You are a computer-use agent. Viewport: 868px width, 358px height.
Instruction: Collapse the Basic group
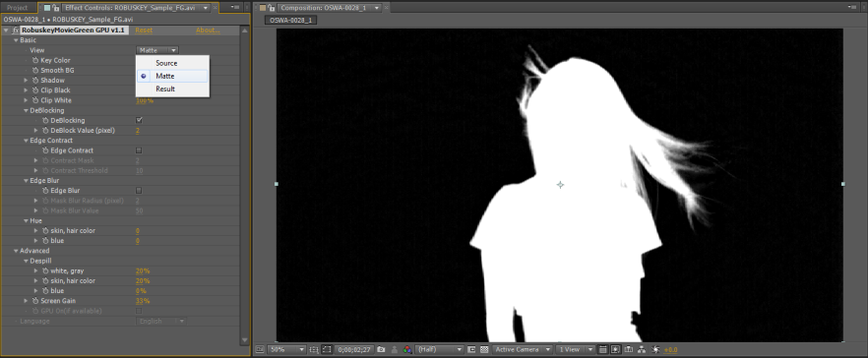[x=16, y=40]
